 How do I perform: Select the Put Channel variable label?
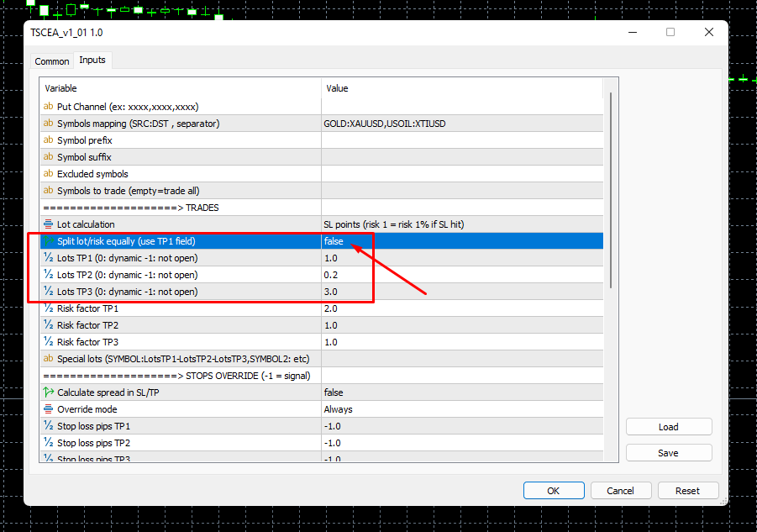(128, 107)
